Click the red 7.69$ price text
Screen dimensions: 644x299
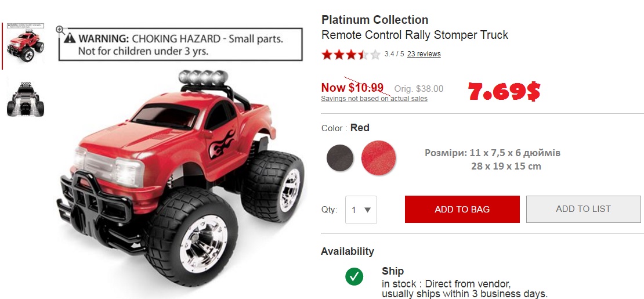[504, 91]
